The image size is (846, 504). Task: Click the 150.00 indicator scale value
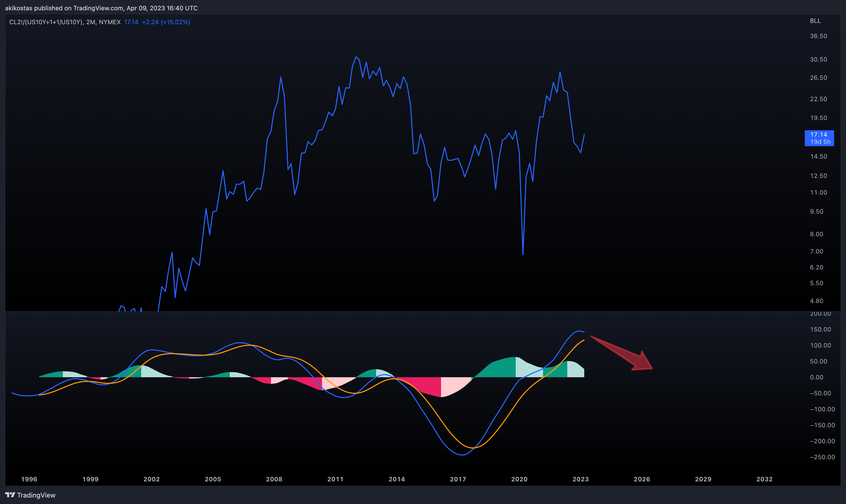coord(820,329)
